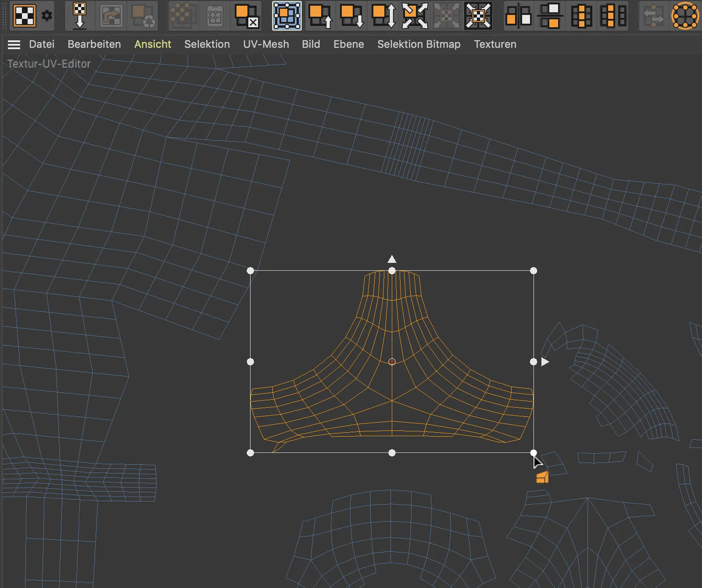Image resolution: width=702 pixels, height=588 pixels.
Task: Open the Selektion menu
Action: (207, 44)
